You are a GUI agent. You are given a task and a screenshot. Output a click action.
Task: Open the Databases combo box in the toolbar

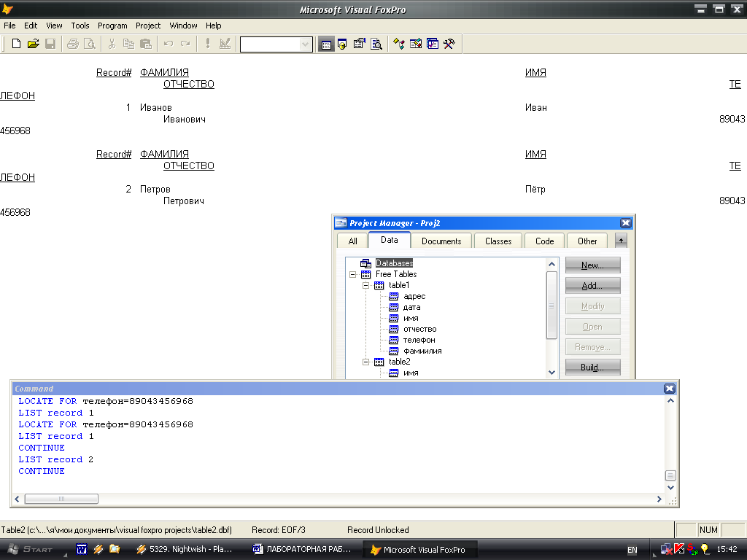pos(276,44)
